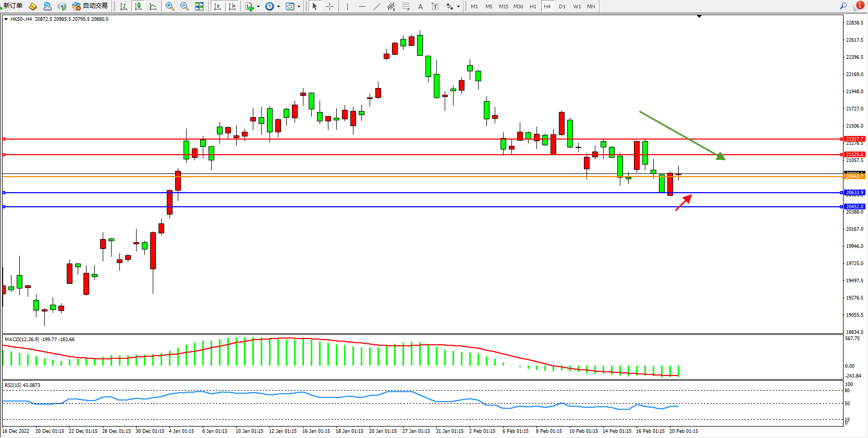Open the tile windows layout icon
This screenshot has height=438, width=868.
(x=199, y=6)
